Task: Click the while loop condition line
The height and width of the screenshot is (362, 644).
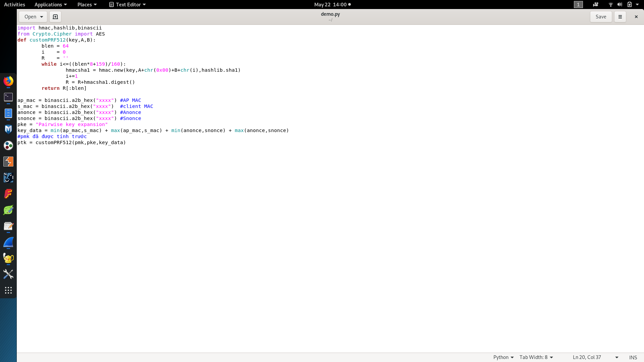Action: [84, 64]
